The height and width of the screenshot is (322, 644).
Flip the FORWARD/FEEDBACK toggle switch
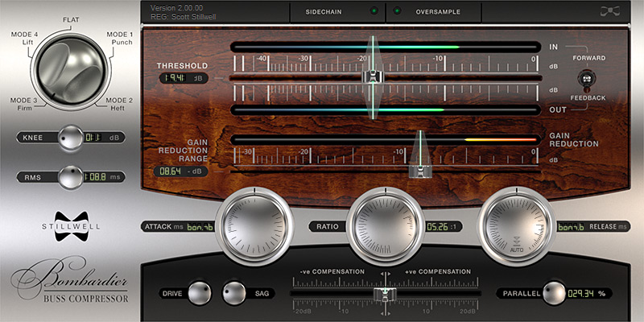click(x=586, y=79)
